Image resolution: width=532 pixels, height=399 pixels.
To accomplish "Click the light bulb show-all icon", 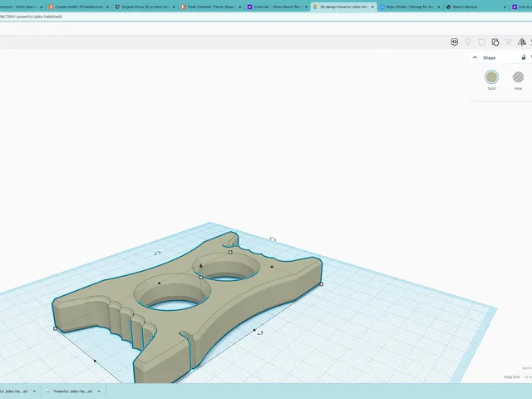I will (468, 42).
